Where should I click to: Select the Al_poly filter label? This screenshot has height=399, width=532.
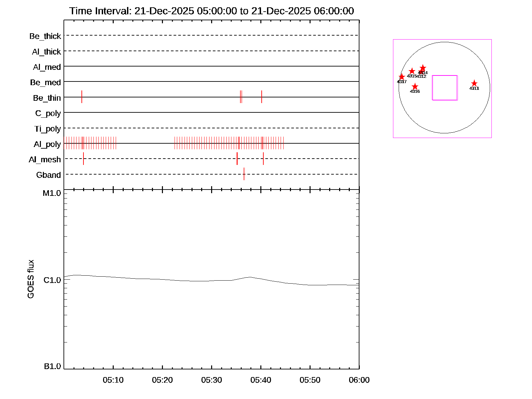tap(47, 144)
